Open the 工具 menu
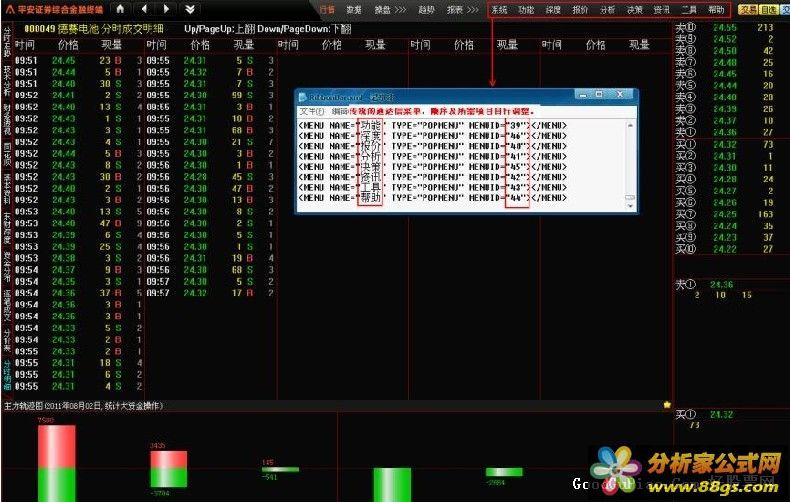 tap(689, 10)
